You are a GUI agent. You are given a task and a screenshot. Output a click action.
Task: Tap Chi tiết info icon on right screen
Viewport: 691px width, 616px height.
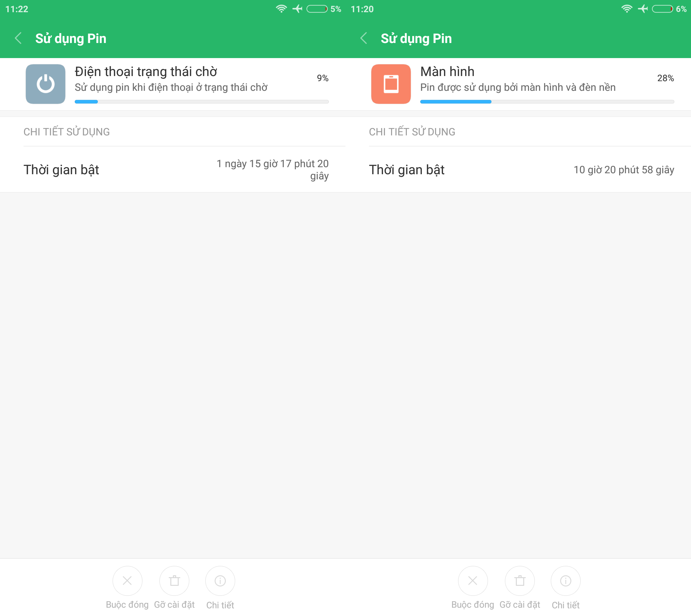coord(566,581)
